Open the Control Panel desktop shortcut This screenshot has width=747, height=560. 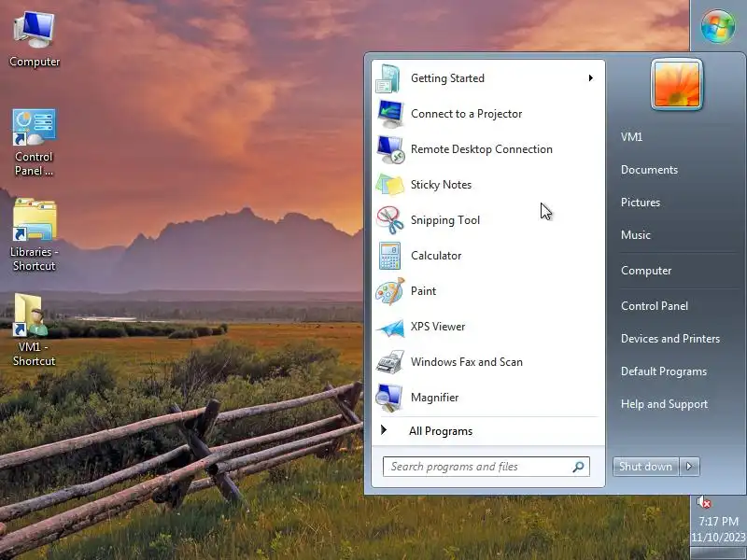point(34,143)
